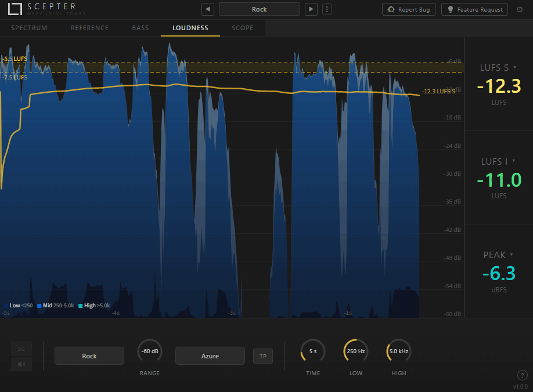Click the Report Bug button
The image size is (533, 392).
[x=409, y=9]
